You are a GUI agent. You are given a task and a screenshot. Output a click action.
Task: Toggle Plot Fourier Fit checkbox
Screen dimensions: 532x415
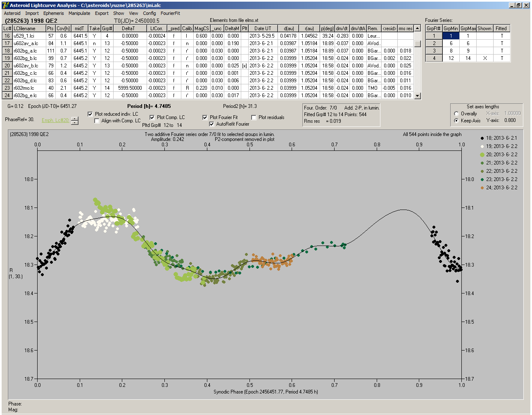[205, 117]
